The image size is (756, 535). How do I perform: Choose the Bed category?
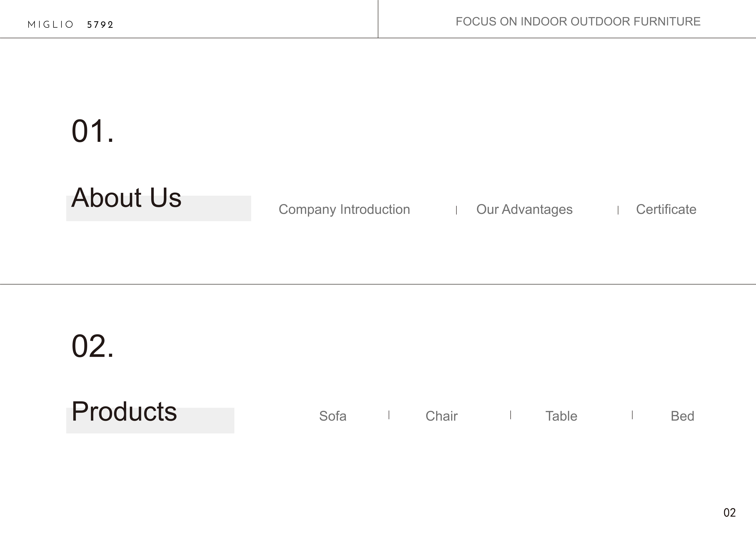tap(682, 416)
